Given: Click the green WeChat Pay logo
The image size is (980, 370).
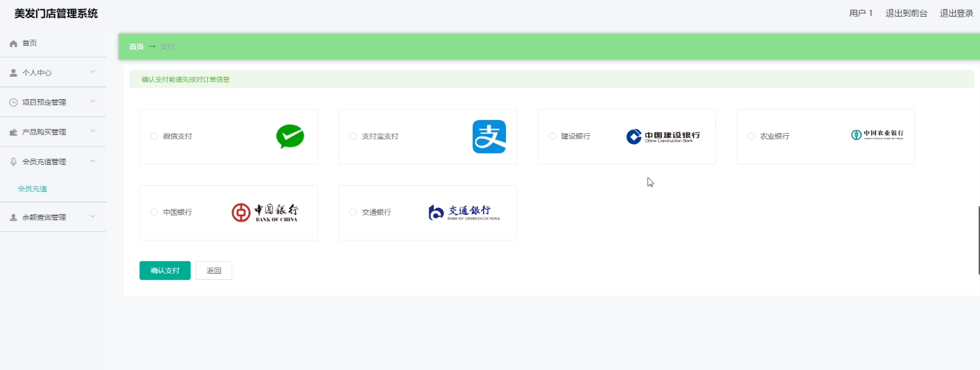Looking at the screenshot, I should [x=290, y=136].
